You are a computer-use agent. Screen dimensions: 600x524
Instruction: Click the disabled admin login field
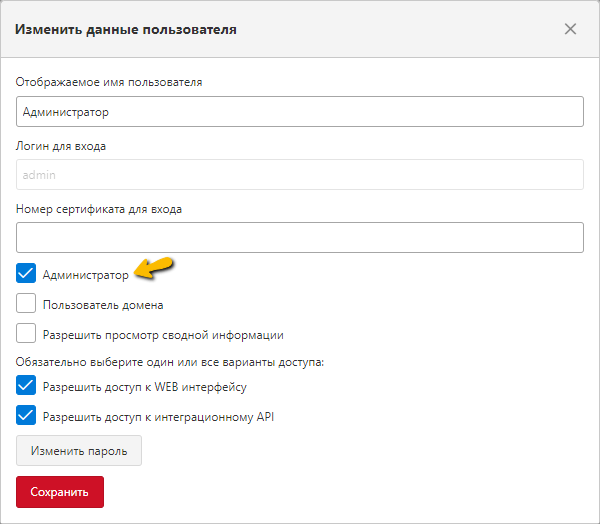(300, 175)
